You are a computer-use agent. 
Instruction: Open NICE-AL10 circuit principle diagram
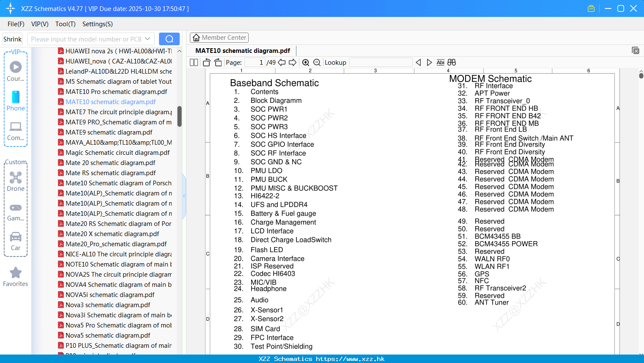(x=115, y=254)
